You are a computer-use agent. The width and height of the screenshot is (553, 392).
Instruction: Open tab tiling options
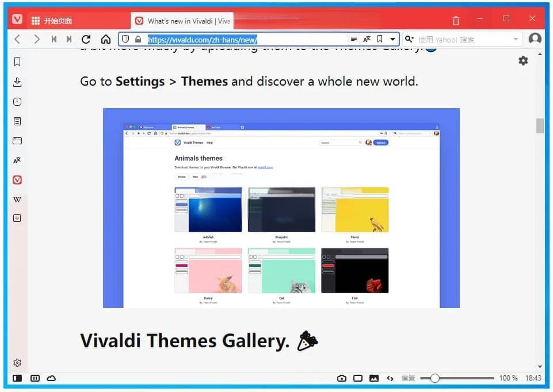click(357, 378)
